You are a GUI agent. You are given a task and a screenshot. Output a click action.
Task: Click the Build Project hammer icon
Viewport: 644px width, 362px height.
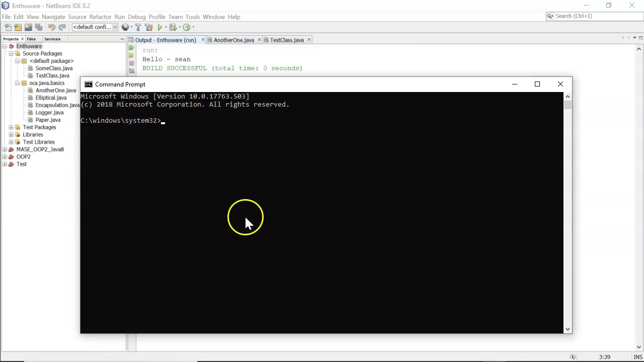[138, 27]
